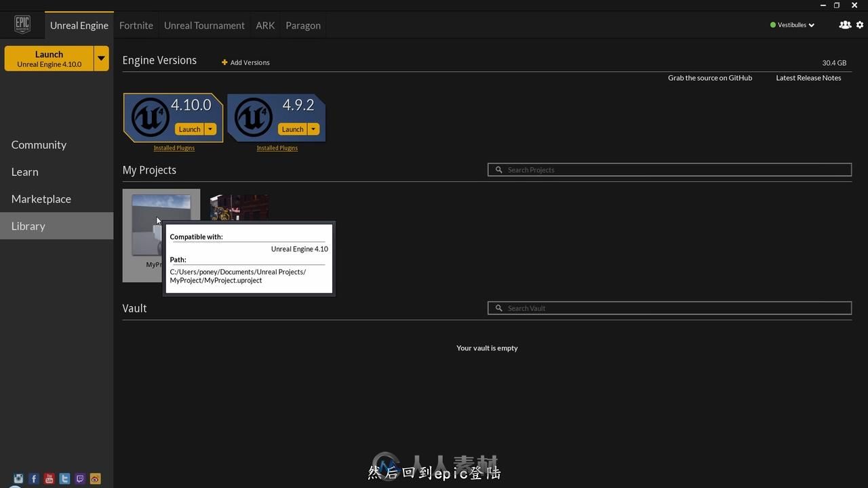Screen dimensions: 868x488
Task: Open Installed Plugins under 4.9.2
Action: [x=277, y=148]
